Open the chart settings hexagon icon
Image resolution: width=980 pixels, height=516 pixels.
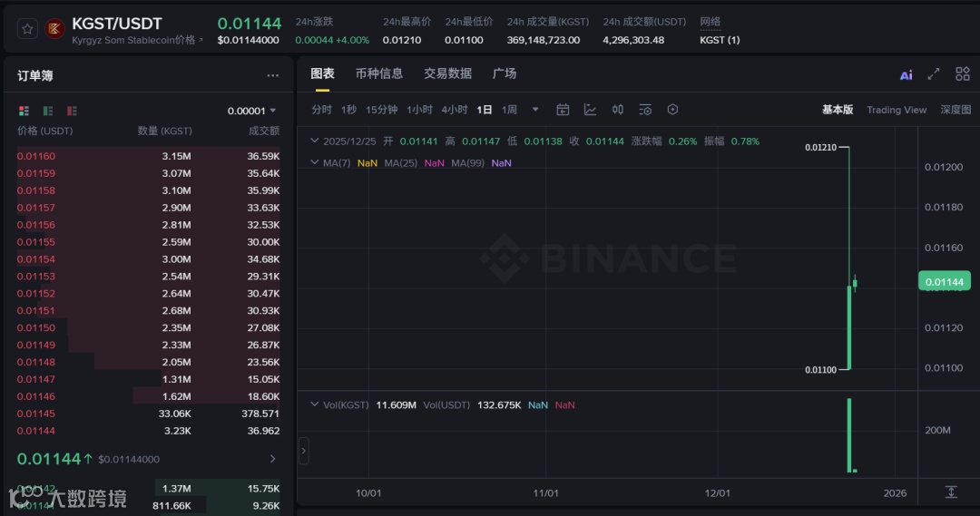(x=672, y=110)
